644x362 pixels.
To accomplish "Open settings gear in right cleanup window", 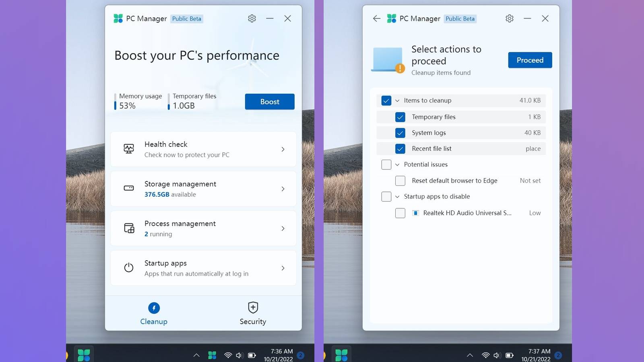I will point(510,19).
